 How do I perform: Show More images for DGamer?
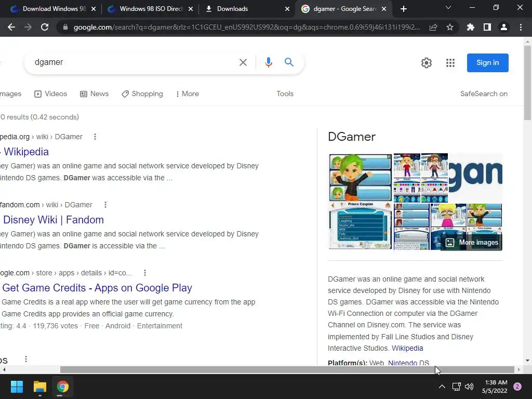[x=472, y=242]
